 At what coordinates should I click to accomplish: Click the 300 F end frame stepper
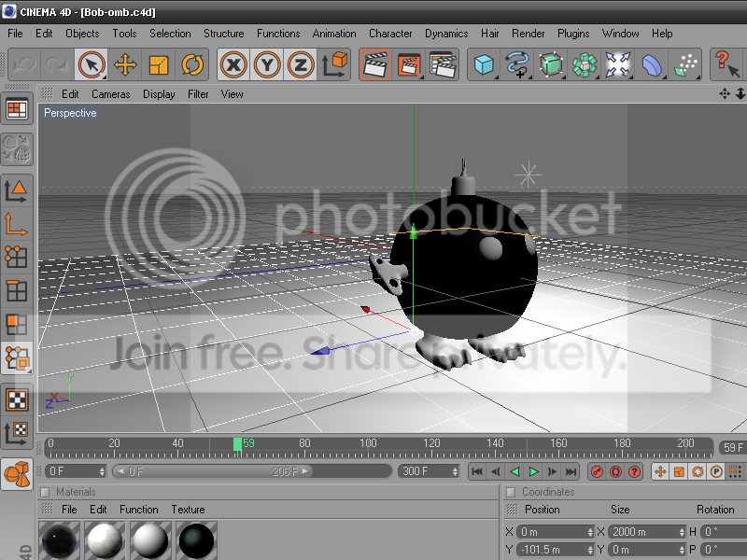pos(455,472)
